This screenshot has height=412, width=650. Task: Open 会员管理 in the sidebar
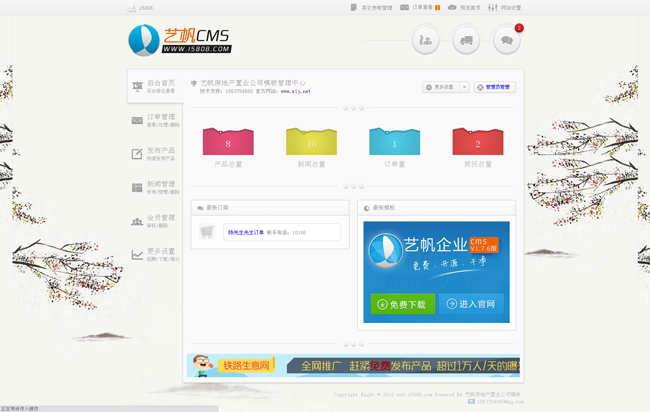pyautogui.click(x=153, y=221)
